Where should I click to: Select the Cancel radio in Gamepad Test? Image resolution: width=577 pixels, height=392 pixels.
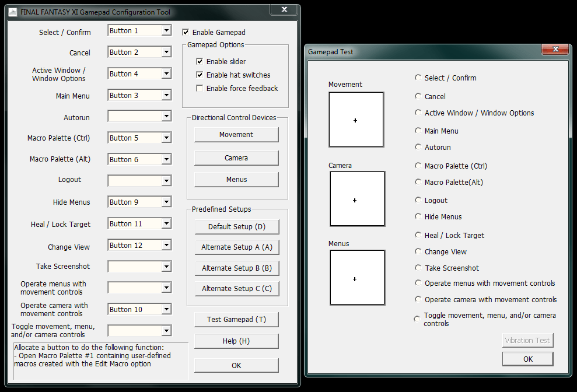pyautogui.click(x=418, y=96)
